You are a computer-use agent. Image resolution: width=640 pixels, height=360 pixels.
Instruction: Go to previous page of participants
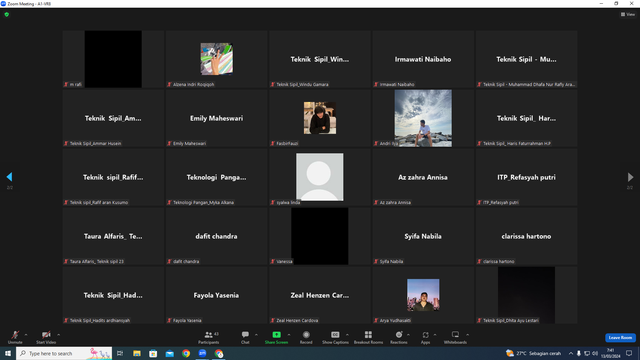(x=9, y=177)
